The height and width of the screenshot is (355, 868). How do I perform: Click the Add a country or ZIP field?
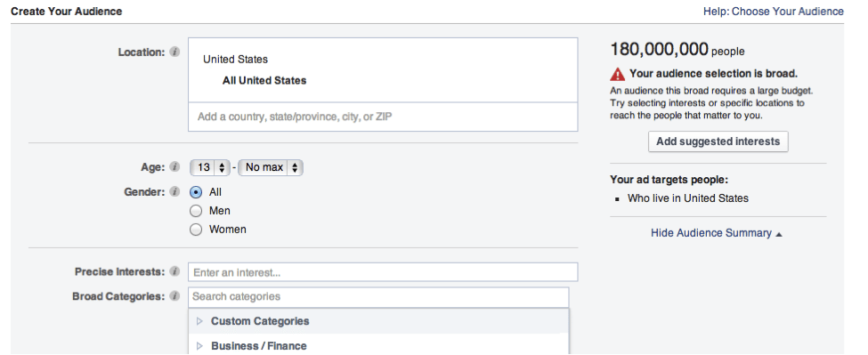click(383, 117)
